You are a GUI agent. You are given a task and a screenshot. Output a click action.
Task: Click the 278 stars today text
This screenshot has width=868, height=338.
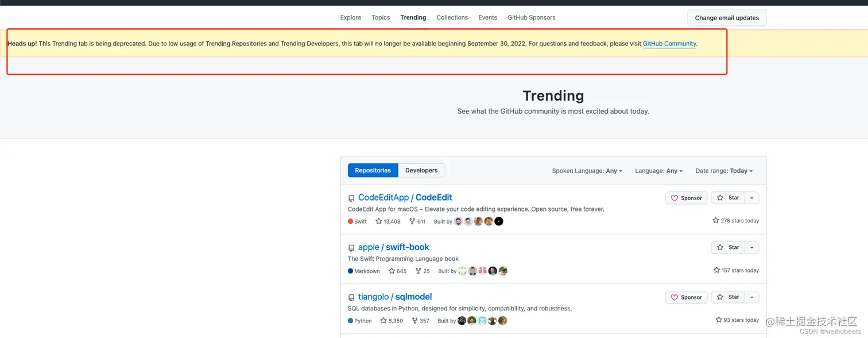[736, 221]
